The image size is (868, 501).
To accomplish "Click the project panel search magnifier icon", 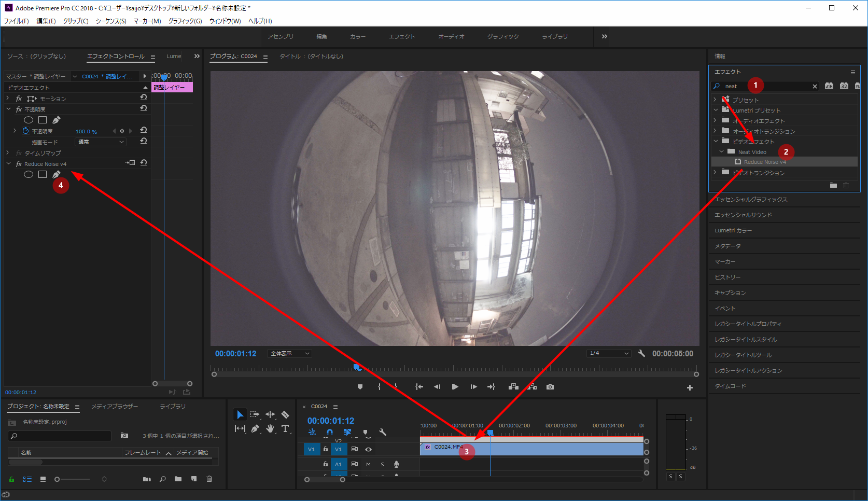I will [x=162, y=479].
